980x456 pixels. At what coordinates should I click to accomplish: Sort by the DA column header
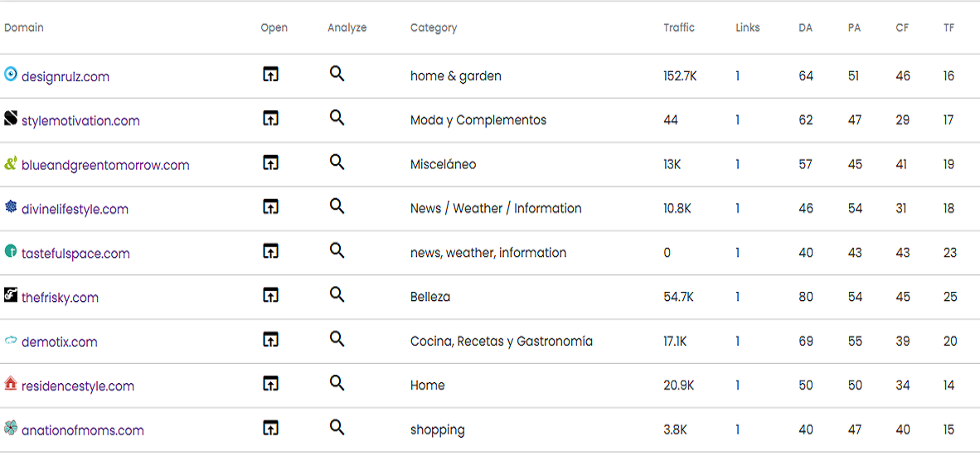(805, 27)
